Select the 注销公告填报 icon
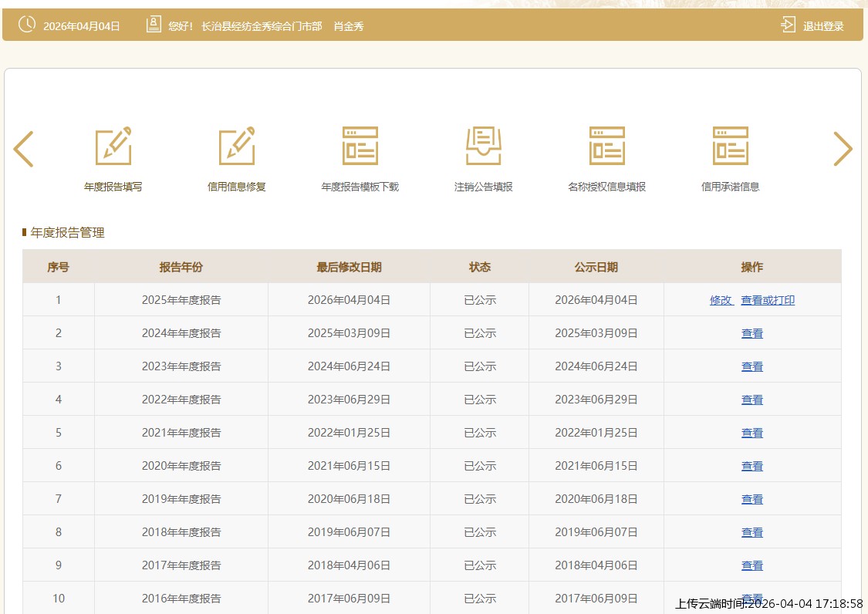The image size is (868, 614). pos(484,147)
